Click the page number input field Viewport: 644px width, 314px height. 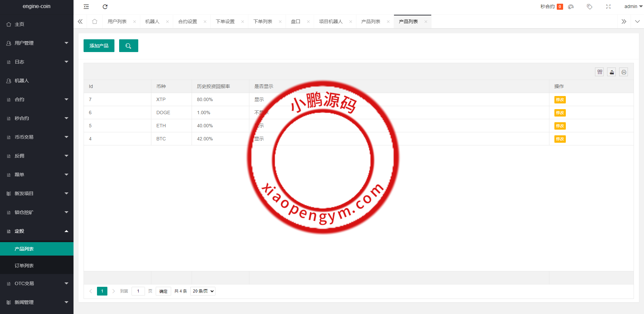(138, 291)
